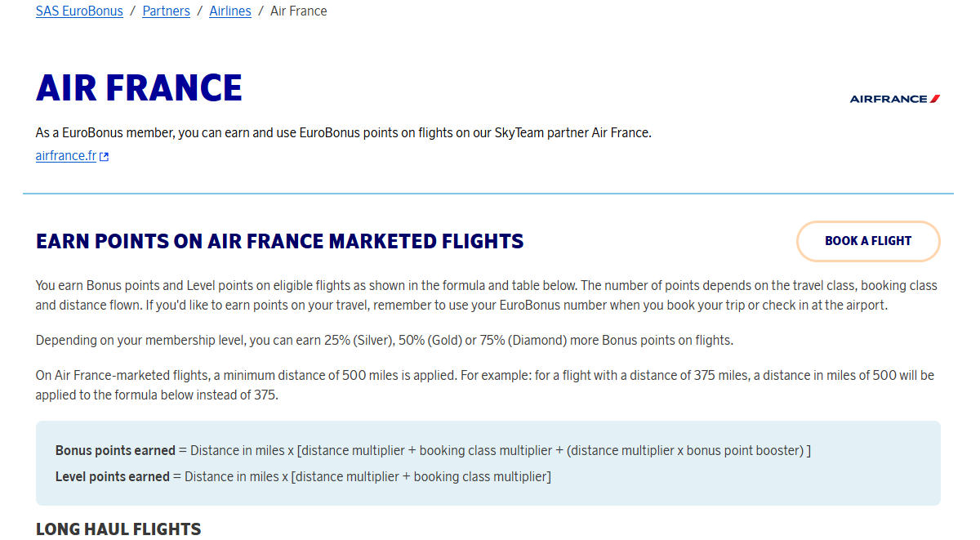This screenshot has height=540, width=980.
Task: Click the paragraph starting 'You earn Bonus points'
Action: [x=486, y=295]
